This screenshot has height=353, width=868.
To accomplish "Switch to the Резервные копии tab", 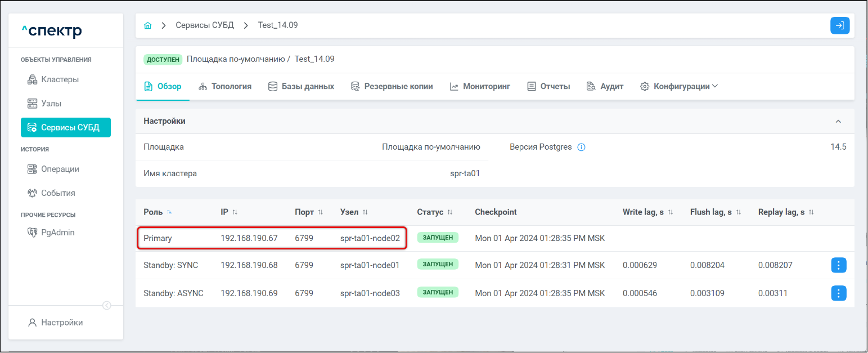I will pos(392,87).
